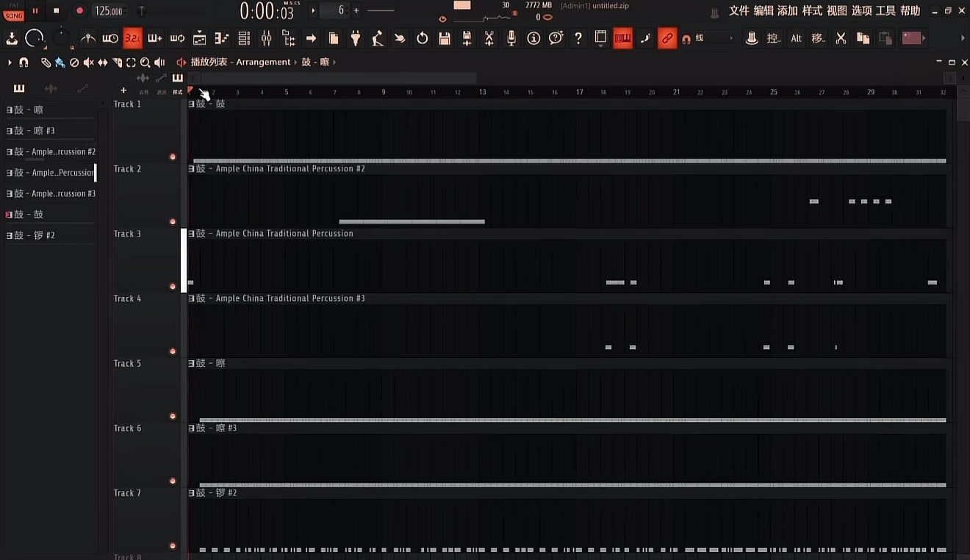
Task: Toggle the PAT/SONG mode switch
Action: (x=14, y=11)
